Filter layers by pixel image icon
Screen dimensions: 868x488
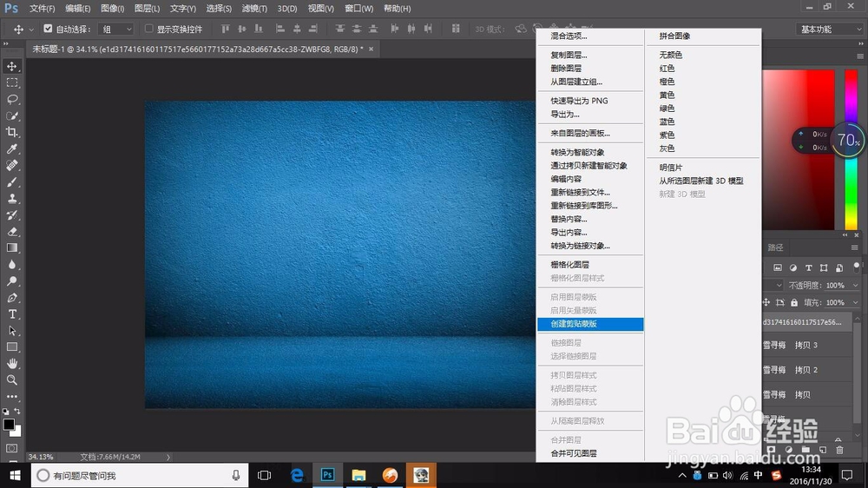tap(777, 268)
